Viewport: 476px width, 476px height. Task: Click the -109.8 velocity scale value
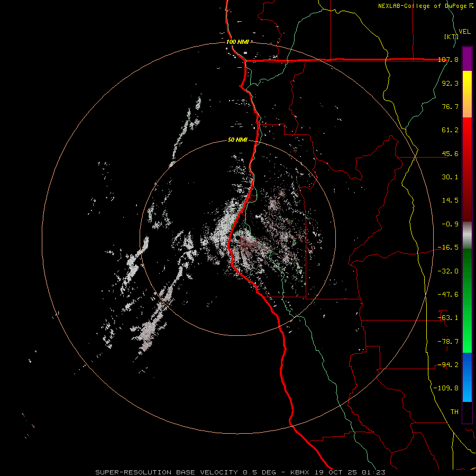coord(446,388)
